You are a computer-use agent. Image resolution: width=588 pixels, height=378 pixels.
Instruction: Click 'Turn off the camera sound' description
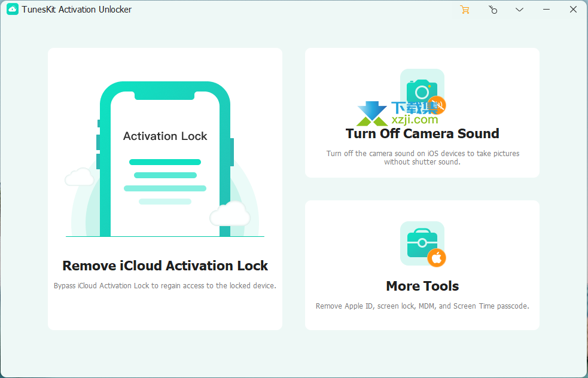coord(423,157)
